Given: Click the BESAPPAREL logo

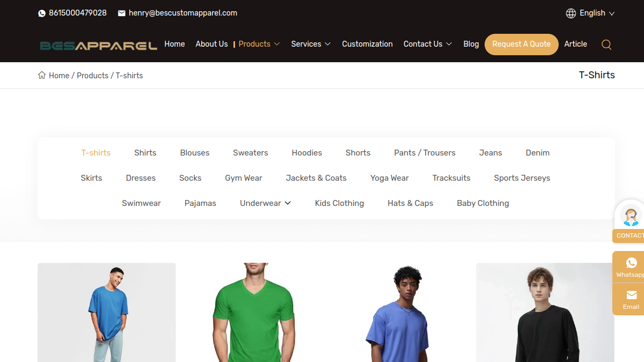Looking at the screenshot, I should [x=98, y=46].
